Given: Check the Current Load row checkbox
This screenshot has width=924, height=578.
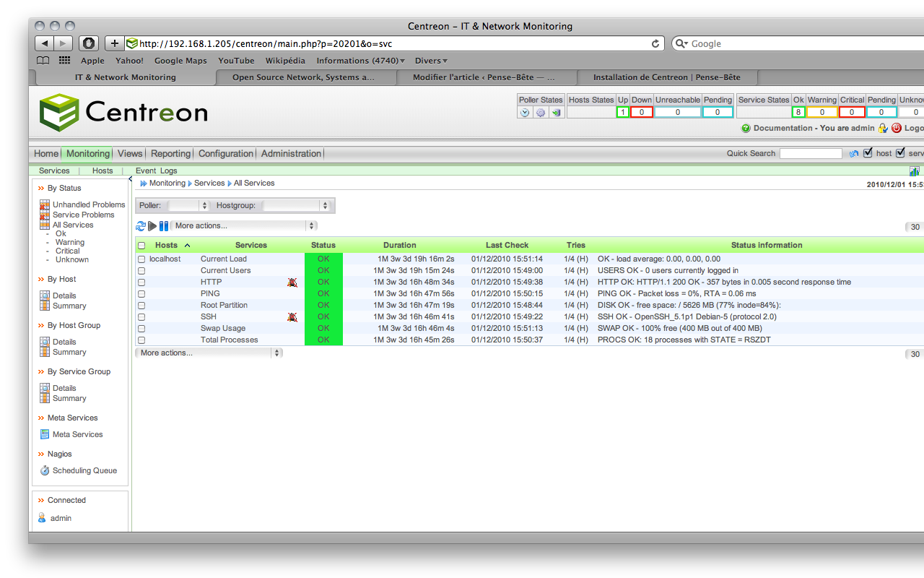Looking at the screenshot, I should 141,259.
